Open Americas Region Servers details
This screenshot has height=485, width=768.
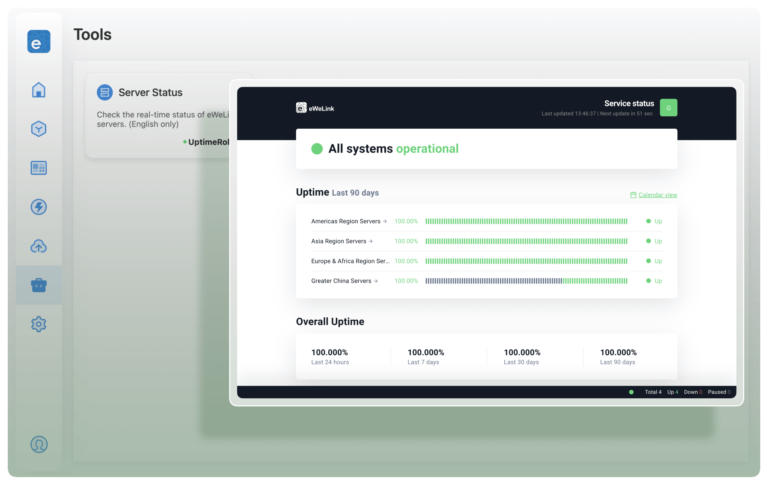(349, 221)
